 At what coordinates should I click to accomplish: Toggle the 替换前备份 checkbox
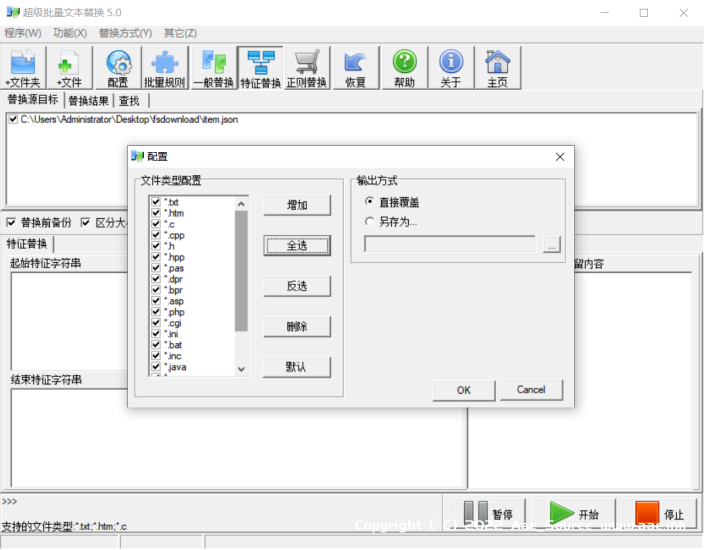click(11, 223)
